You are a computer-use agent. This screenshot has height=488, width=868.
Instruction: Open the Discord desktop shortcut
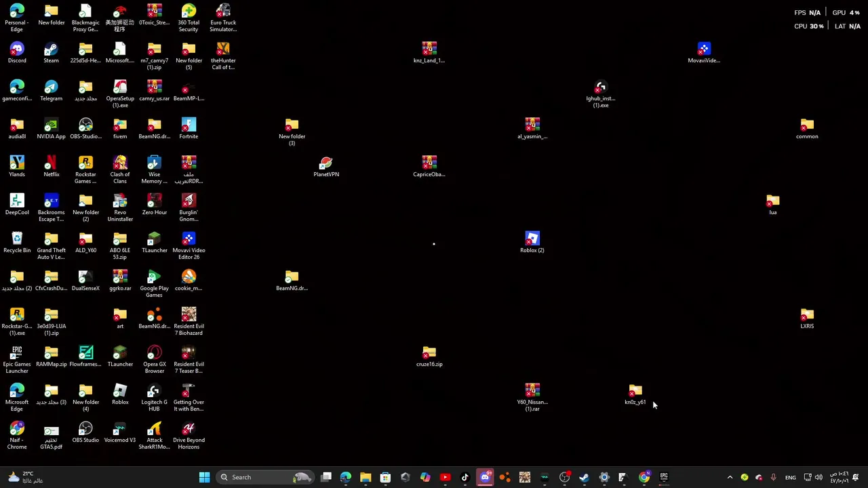pyautogui.click(x=17, y=53)
